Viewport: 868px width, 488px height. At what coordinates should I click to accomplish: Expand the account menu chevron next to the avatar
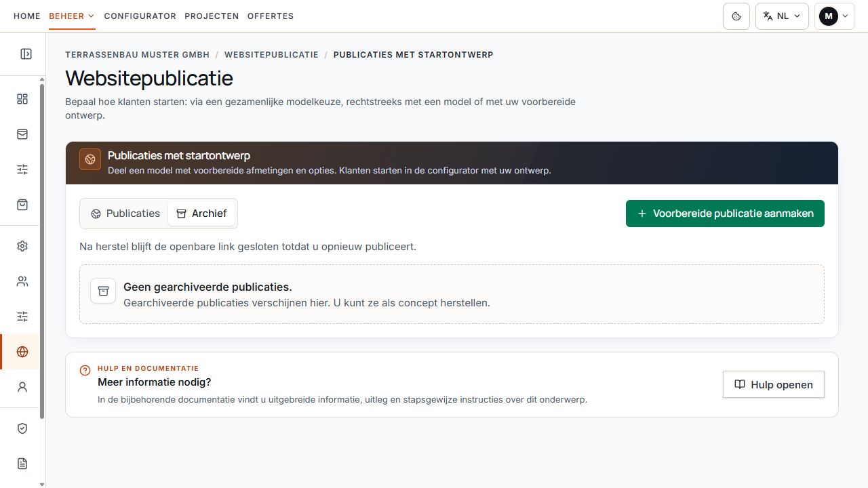coord(845,16)
